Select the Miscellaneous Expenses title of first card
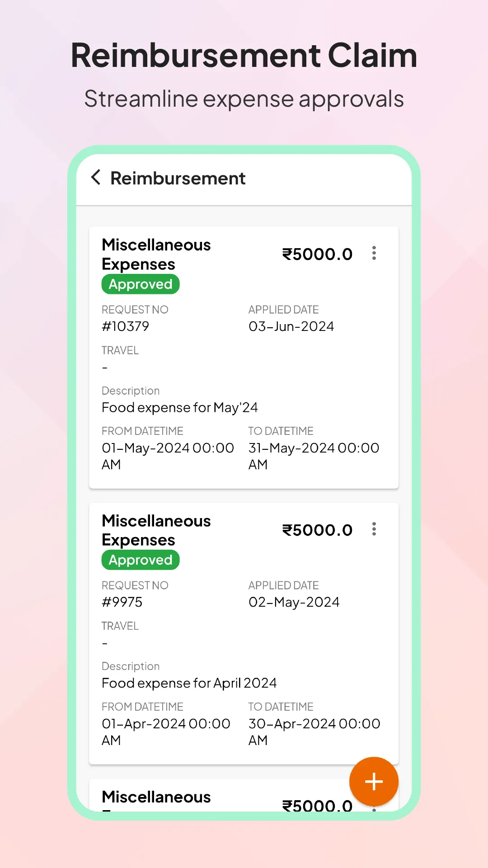 (156, 254)
